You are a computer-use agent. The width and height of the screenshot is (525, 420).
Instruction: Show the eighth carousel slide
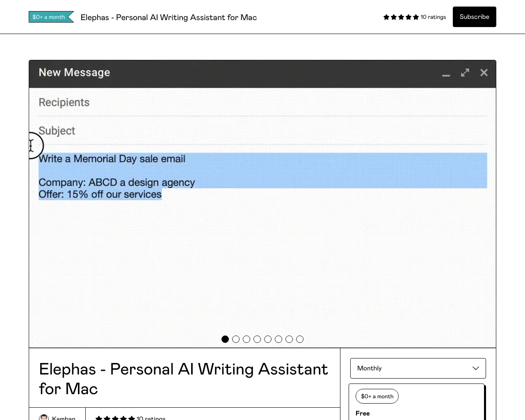click(x=300, y=339)
